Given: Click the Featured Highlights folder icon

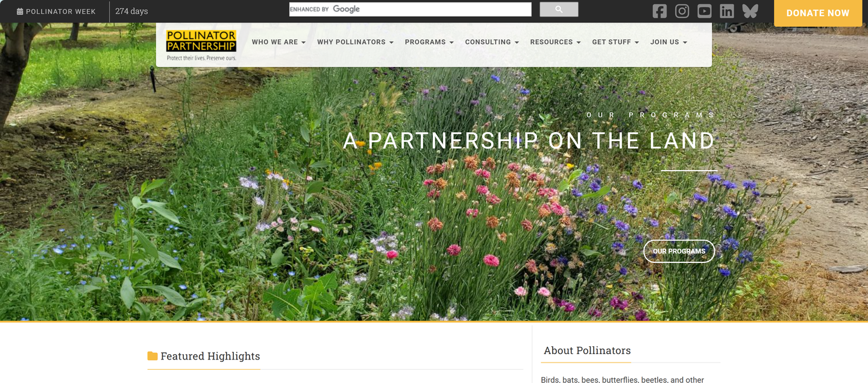Looking at the screenshot, I should 153,356.
